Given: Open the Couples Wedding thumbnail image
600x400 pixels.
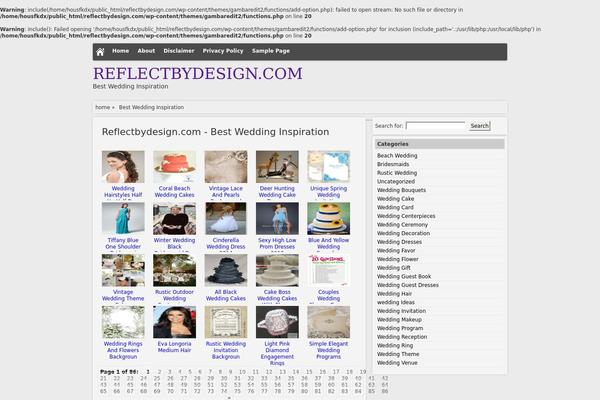Looking at the screenshot, I should coord(328,270).
